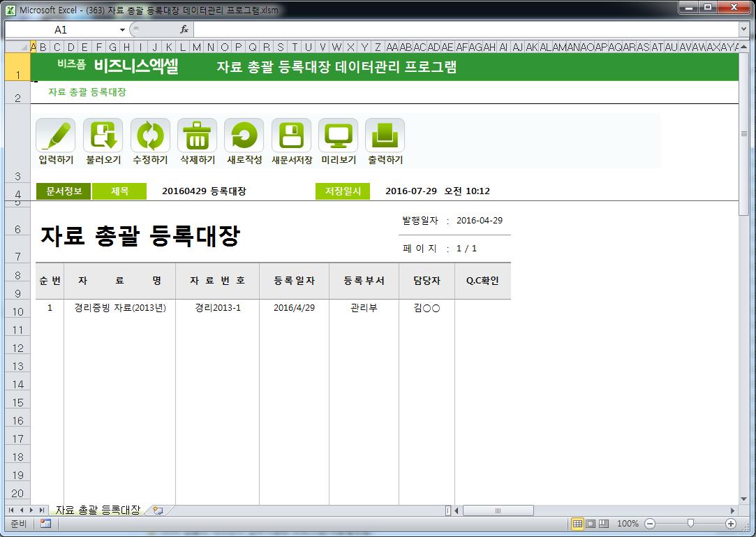This screenshot has width=756, height=537.
Task: Click the 문서정보 label button
Action: (64, 191)
